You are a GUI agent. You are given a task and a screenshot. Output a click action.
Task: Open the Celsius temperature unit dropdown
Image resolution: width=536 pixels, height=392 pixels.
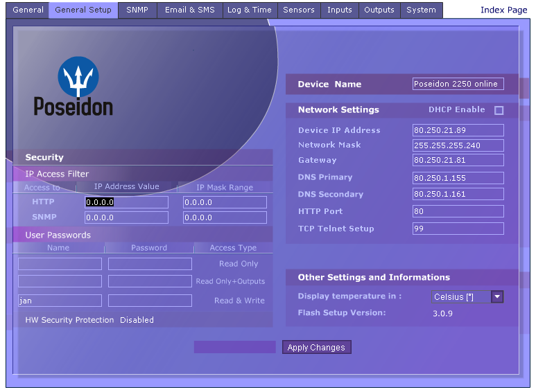tap(467, 296)
